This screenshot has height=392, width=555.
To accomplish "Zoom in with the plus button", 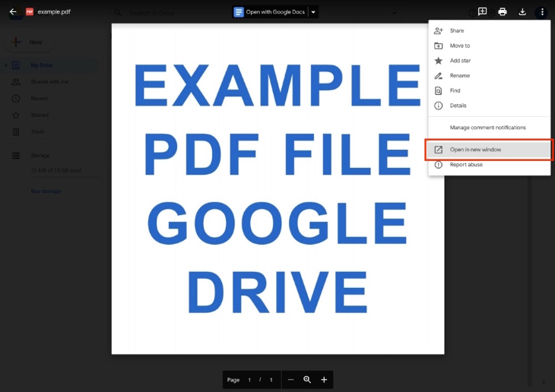I will click(324, 380).
